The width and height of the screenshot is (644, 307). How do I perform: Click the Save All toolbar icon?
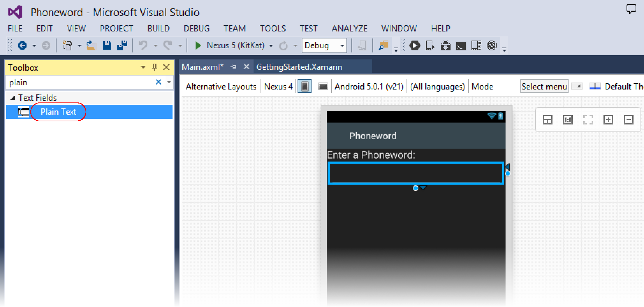122,45
